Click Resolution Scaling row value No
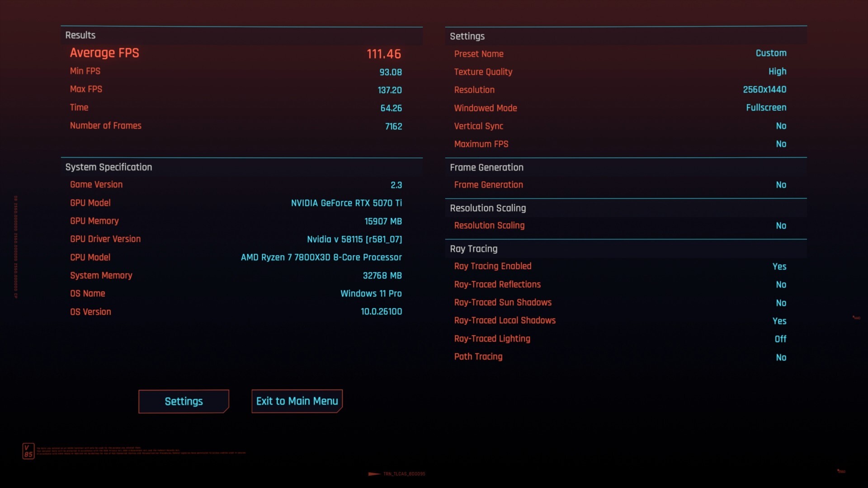Image resolution: width=868 pixels, height=488 pixels. [x=781, y=225]
